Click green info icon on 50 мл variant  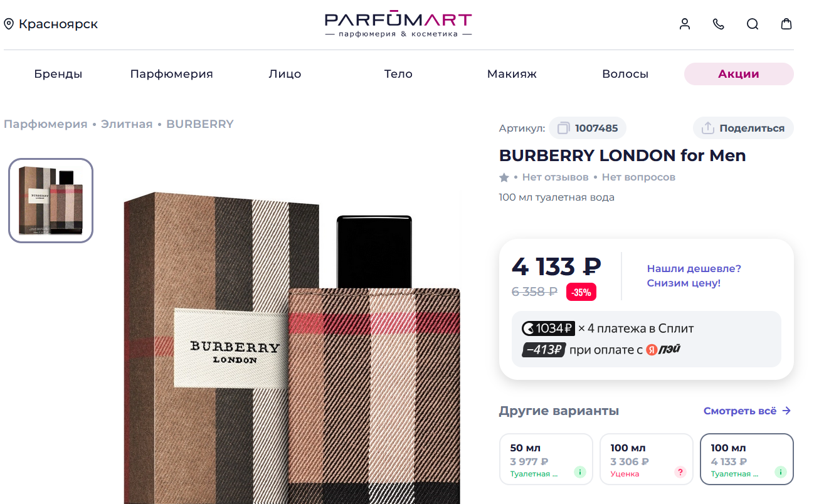pyautogui.click(x=580, y=472)
